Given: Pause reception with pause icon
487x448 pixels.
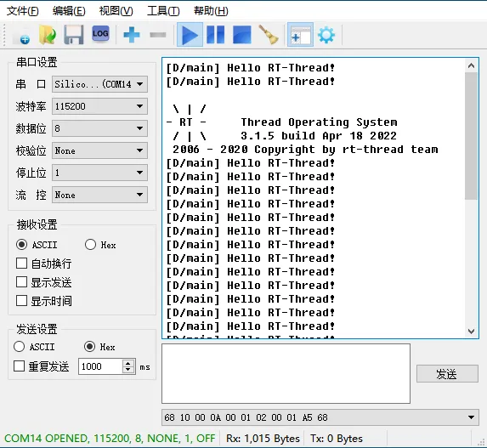Looking at the screenshot, I should 216,35.
